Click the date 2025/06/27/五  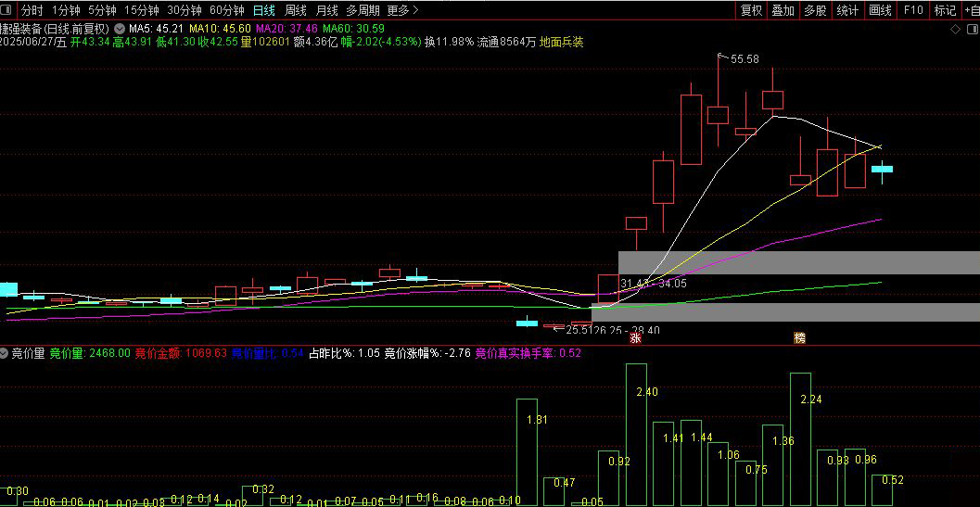coord(33,43)
